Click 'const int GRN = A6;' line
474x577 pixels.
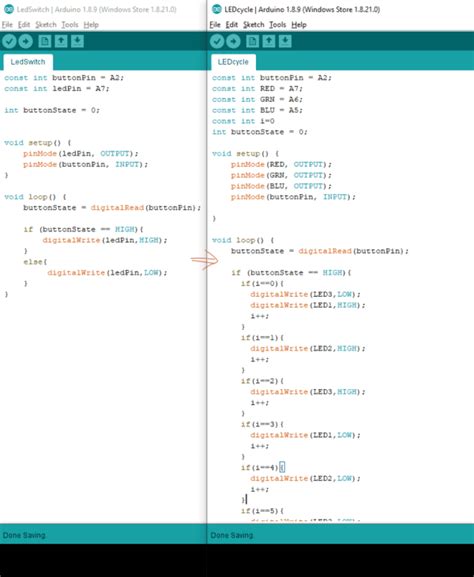coord(257,99)
